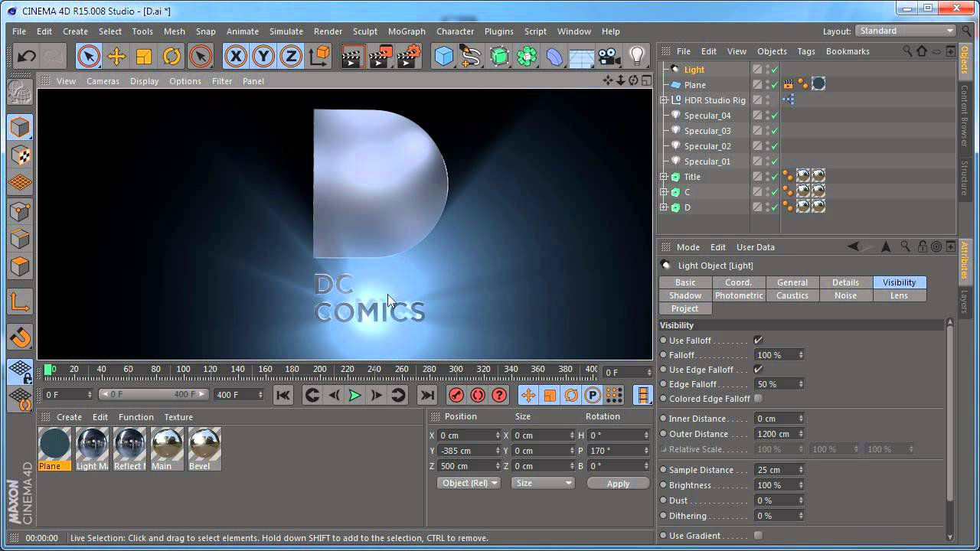Select the Scale tool in top toolbar
The width and height of the screenshot is (980, 551).
click(144, 57)
